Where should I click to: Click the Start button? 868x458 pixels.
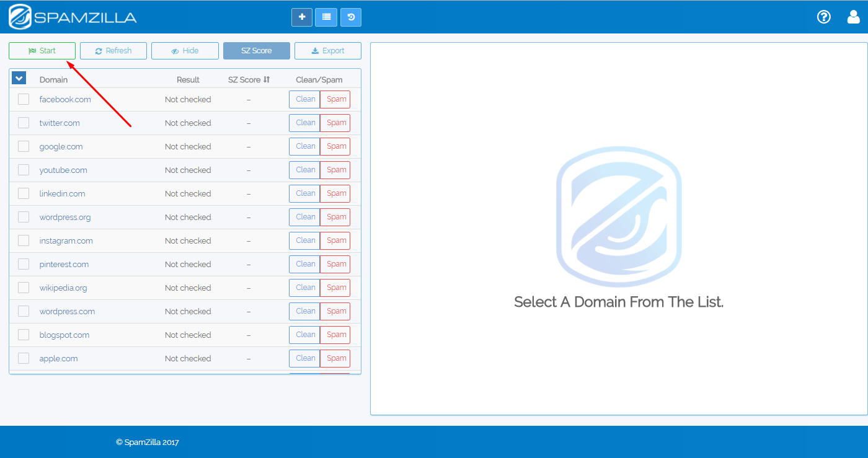[x=42, y=51]
